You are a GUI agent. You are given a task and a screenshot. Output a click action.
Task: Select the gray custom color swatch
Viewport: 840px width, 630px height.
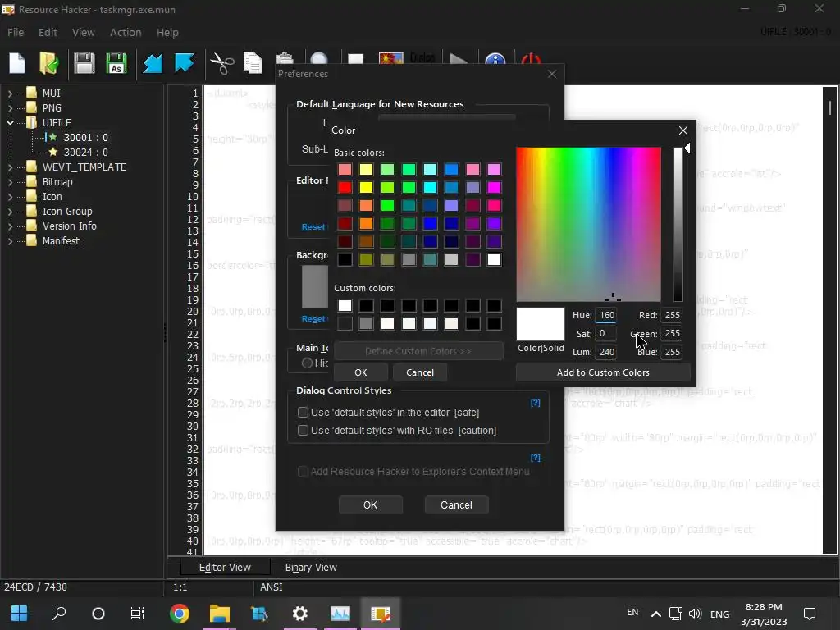click(x=367, y=323)
